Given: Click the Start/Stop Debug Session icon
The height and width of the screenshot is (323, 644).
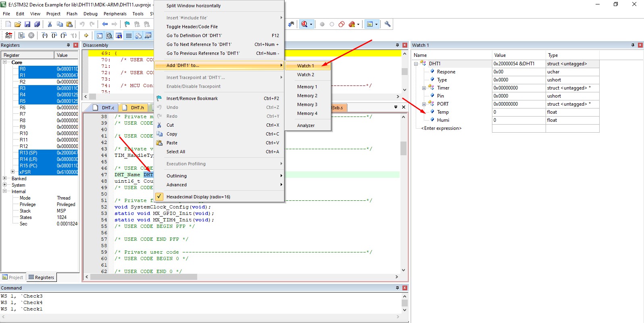Looking at the screenshot, I should (x=305, y=24).
